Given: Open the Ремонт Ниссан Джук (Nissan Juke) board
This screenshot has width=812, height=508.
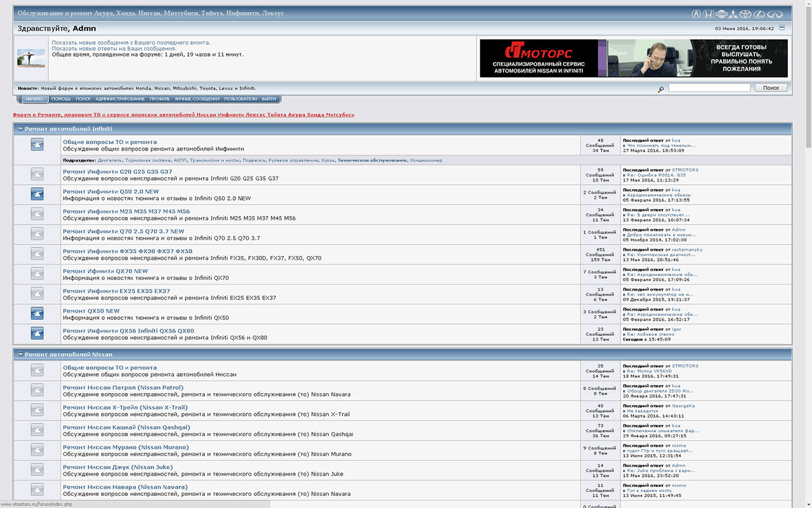Looking at the screenshot, I should pos(117,467).
